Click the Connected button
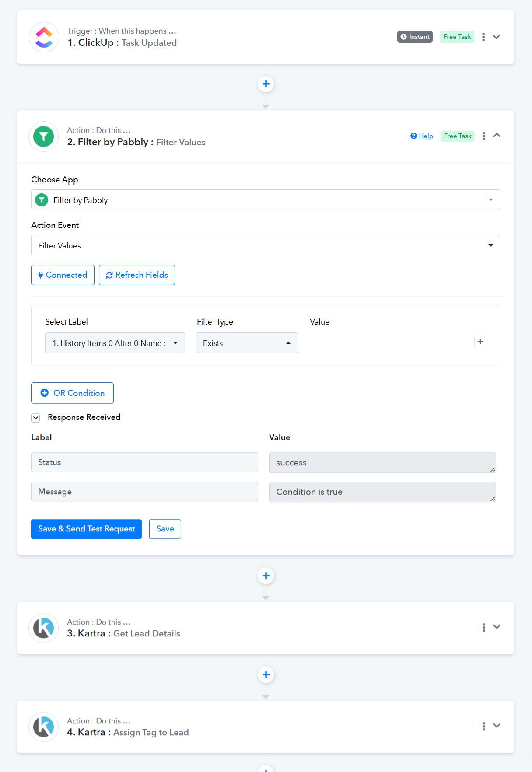The height and width of the screenshot is (772, 532). [x=63, y=275]
